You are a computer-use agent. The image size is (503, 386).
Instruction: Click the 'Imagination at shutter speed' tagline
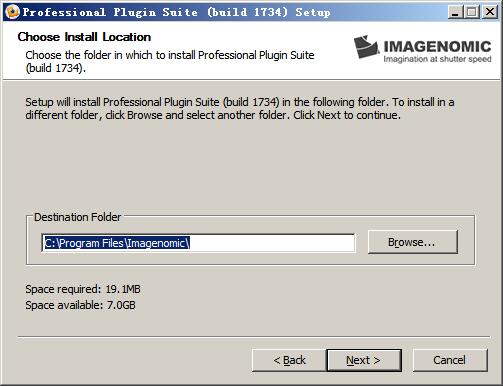(x=437, y=59)
